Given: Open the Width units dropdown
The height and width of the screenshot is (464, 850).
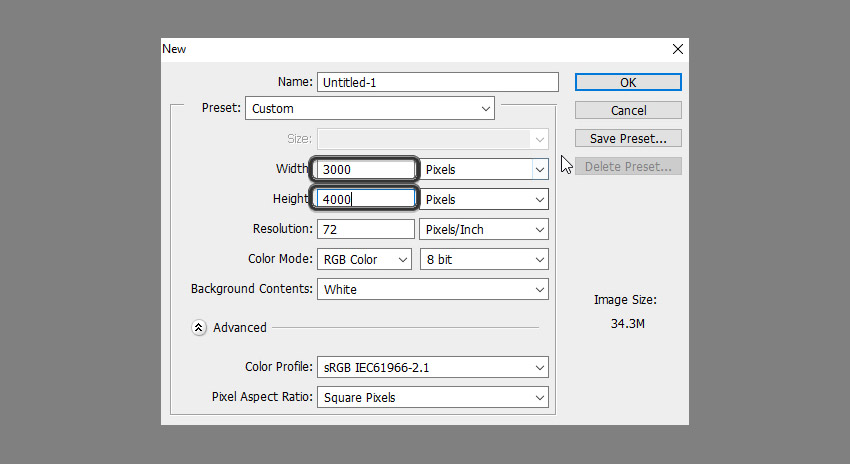Looking at the screenshot, I should click(484, 169).
